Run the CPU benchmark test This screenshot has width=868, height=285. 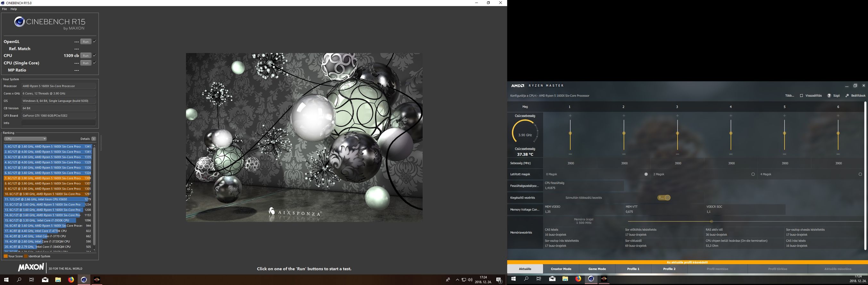pos(86,55)
